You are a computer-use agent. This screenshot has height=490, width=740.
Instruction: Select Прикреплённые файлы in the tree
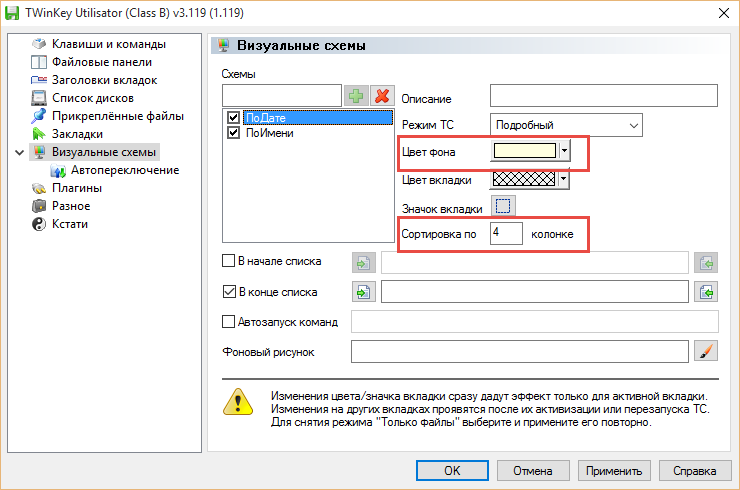click(x=118, y=116)
